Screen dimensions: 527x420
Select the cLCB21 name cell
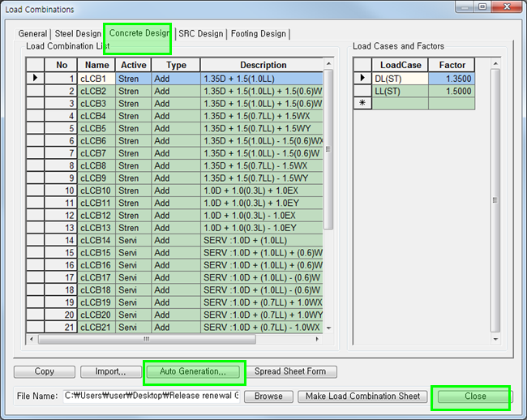(96, 328)
